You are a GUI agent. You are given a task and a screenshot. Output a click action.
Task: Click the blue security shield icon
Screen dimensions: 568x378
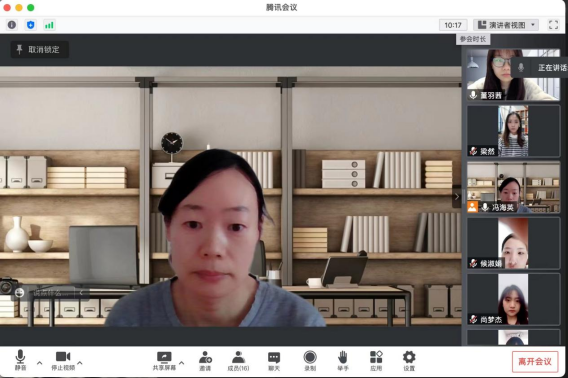[30, 25]
